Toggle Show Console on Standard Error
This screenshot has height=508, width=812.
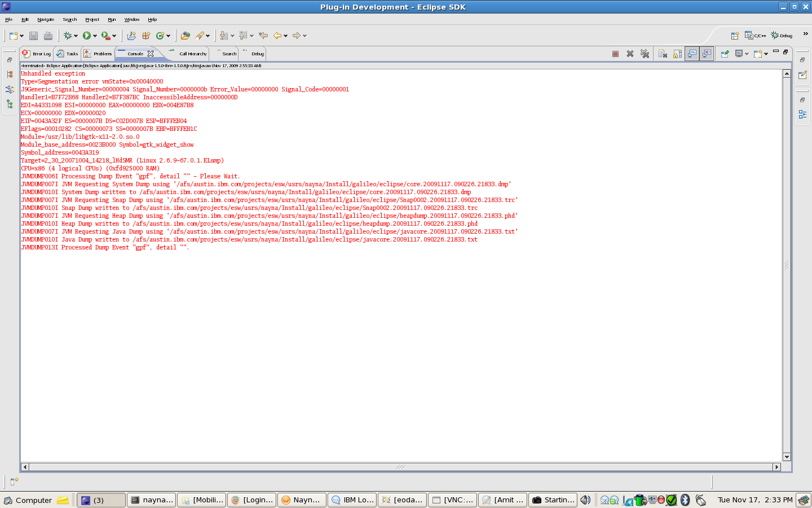[x=707, y=54]
